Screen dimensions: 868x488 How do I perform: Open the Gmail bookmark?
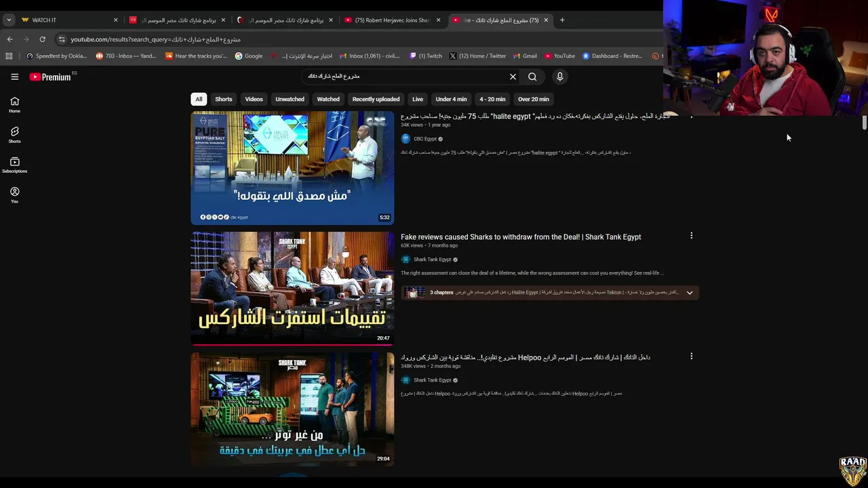(x=525, y=56)
